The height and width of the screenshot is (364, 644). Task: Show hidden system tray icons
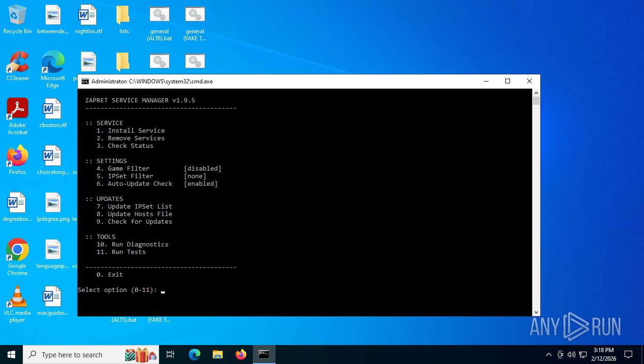[x=549, y=355]
